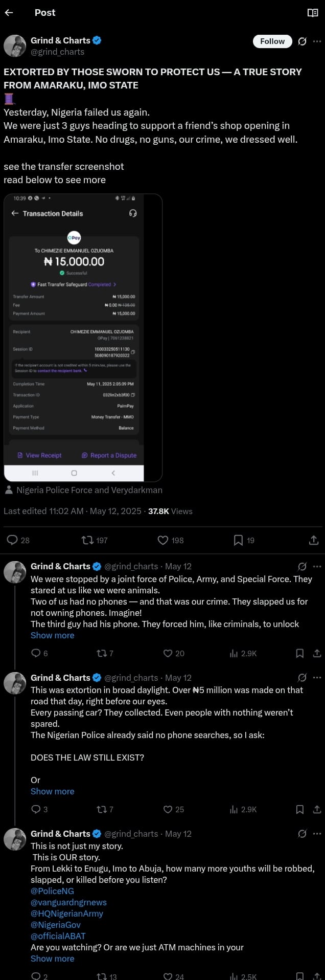The width and height of the screenshot is (325, 980).
Task: Expand 'Show more' on the first reply
Action: pos(52,635)
